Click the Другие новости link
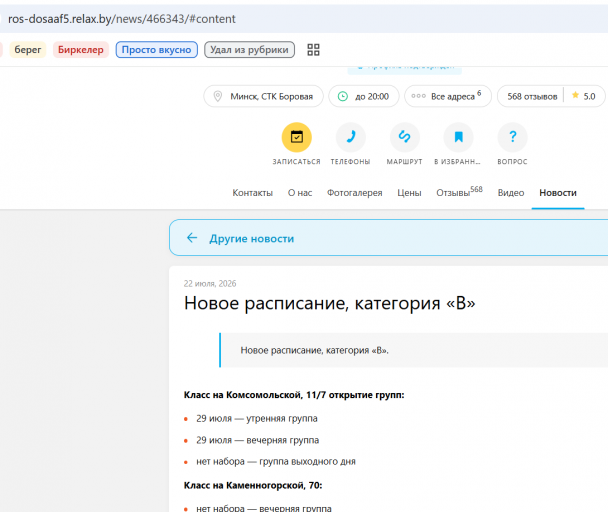608x512 pixels. point(252,239)
